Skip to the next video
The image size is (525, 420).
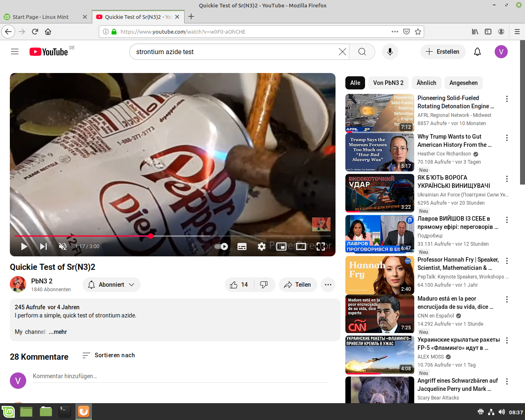43,247
